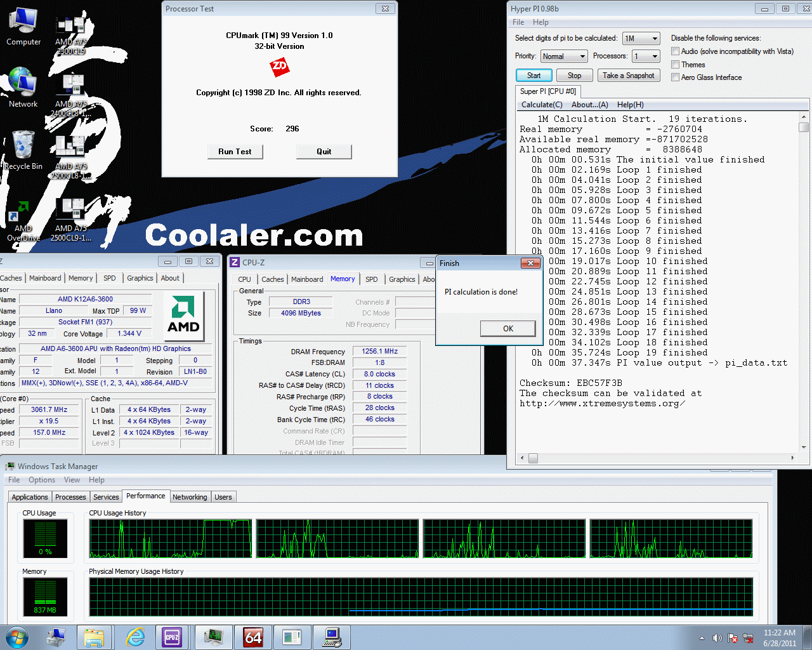
Task: Open the network status tray icon
Action: (x=749, y=638)
